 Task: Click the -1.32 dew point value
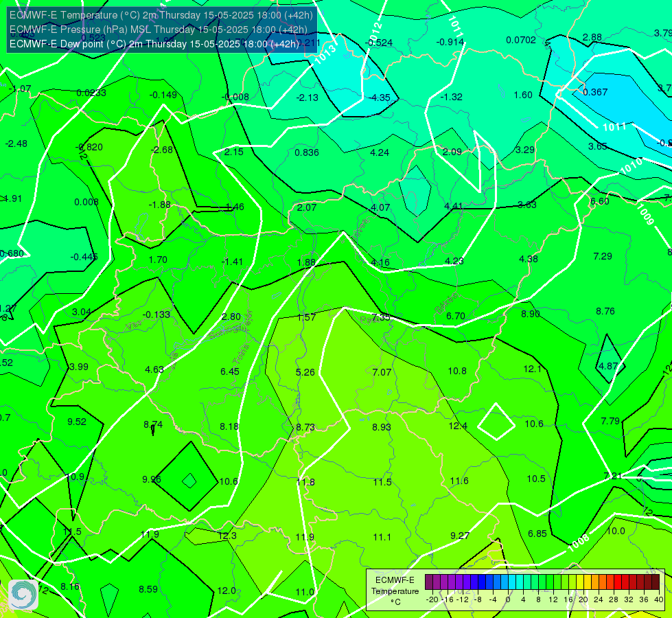click(x=451, y=97)
